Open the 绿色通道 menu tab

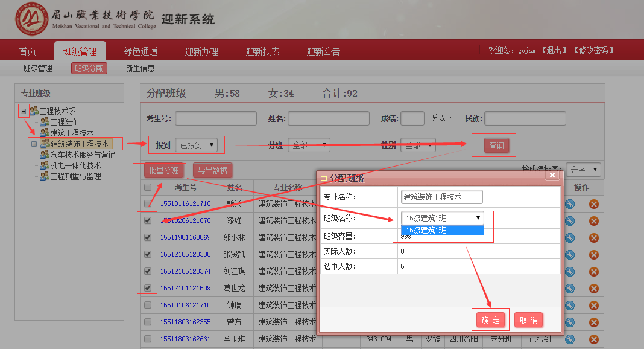point(140,51)
